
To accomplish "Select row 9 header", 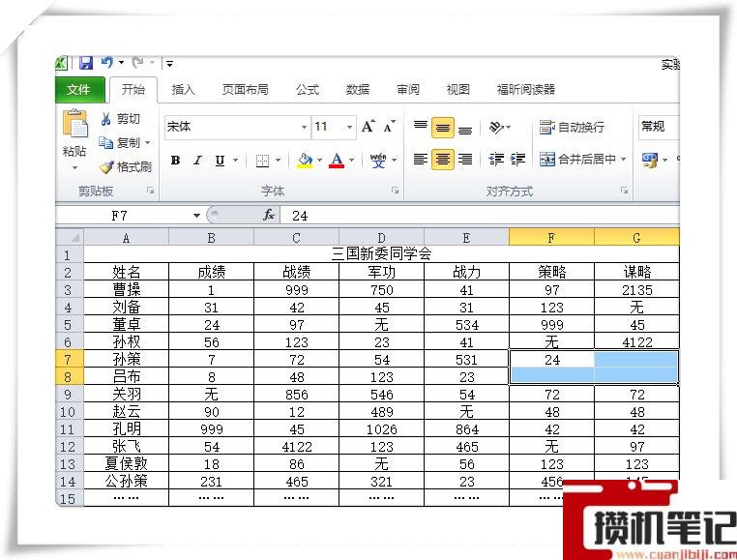I will (70, 394).
